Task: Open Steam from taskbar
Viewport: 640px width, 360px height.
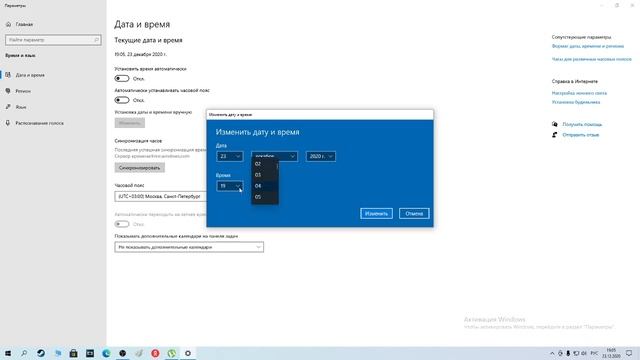Action: 41,353
